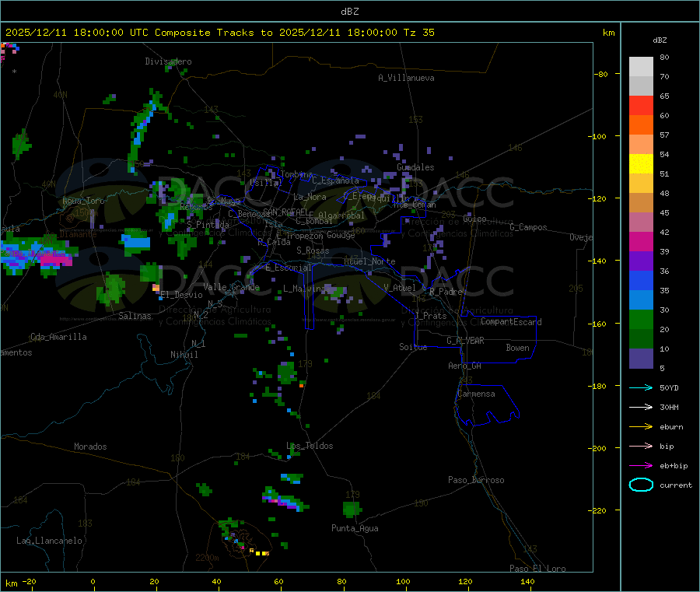Click the Punta_Agua map label
Image resolution: width=700 pixels, height=592 pixels.
click(x=355, y=528)
